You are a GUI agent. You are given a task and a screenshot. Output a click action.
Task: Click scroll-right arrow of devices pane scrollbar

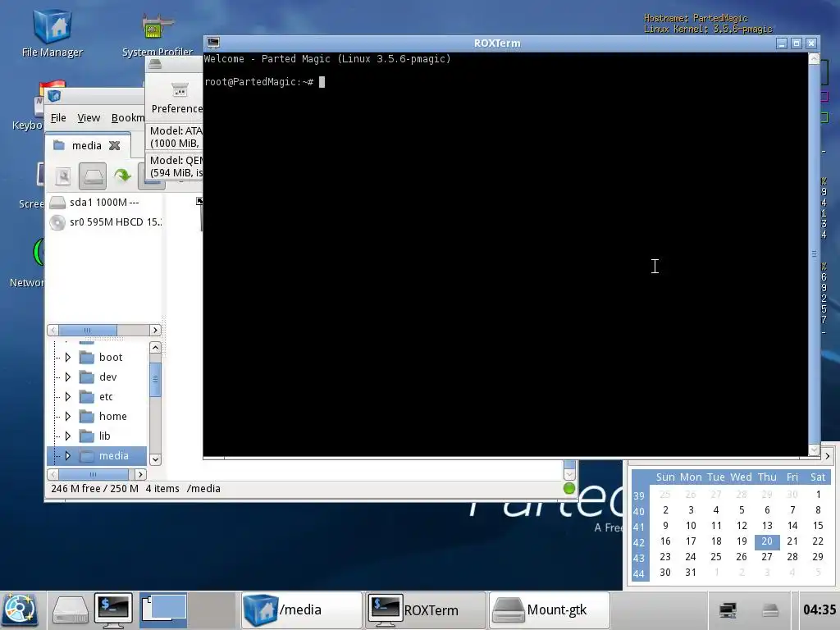[x=155, y=330]
